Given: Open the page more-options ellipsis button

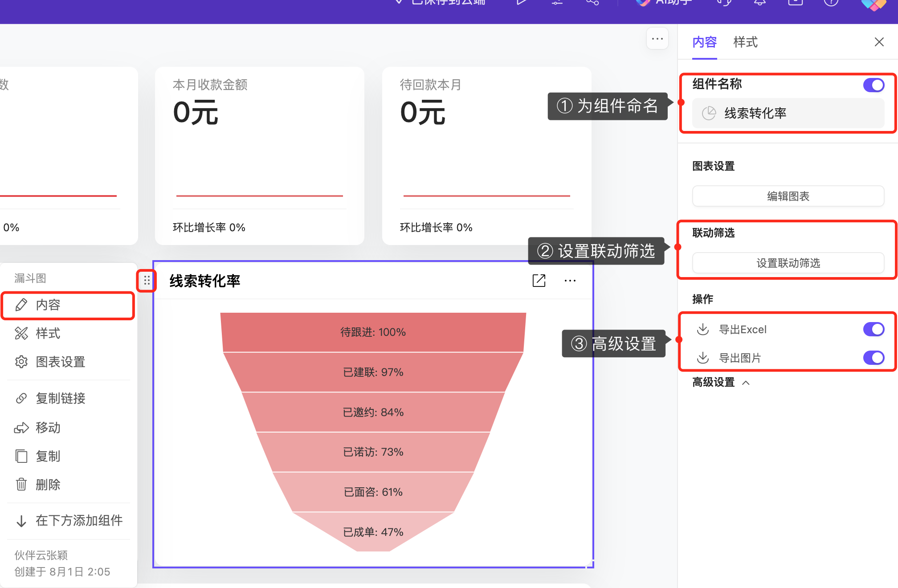Looking at the screenshot, I should coord(657,39).
